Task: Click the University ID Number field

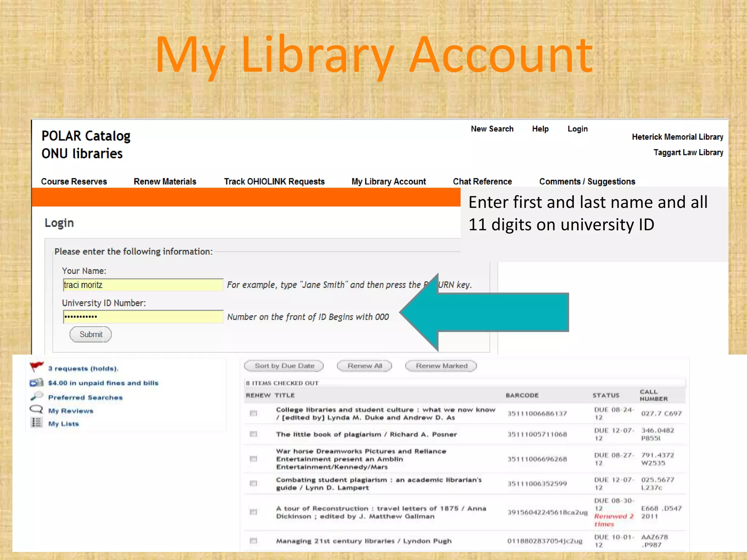Action: pos(143,316)
